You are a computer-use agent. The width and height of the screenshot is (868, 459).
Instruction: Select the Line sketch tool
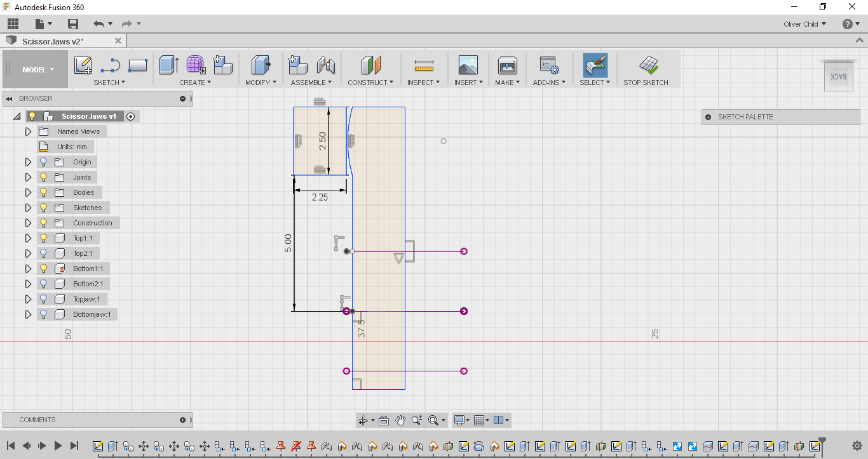click(111, 65)
